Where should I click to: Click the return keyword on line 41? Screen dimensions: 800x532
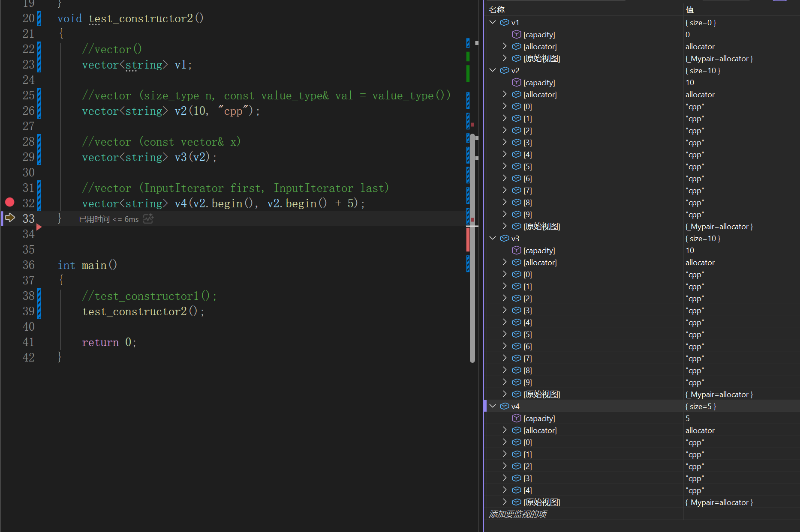(x=100, y=342)
